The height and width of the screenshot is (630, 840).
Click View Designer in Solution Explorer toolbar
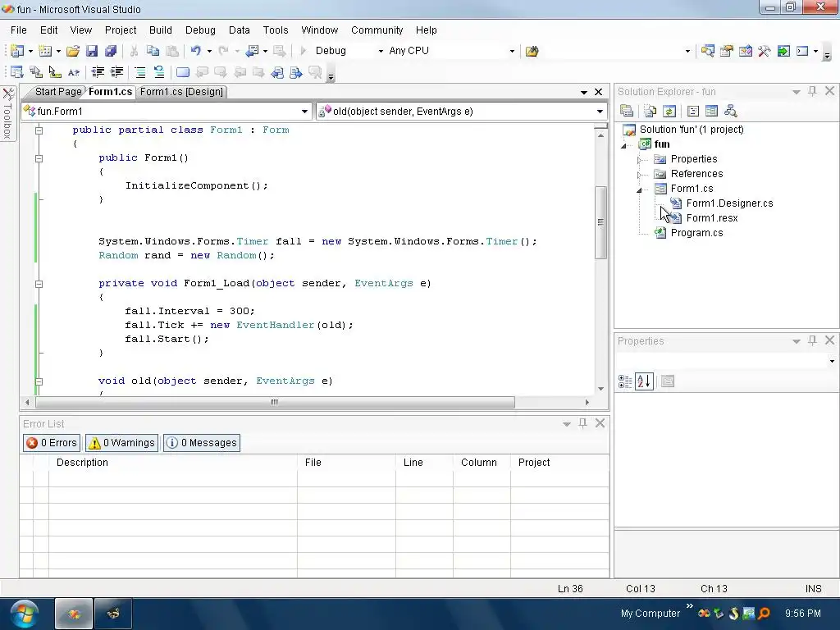[x=711, y=111]
